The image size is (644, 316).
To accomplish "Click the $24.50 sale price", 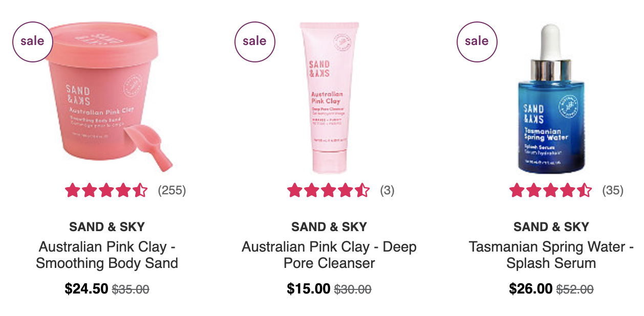I will point(87,289).
